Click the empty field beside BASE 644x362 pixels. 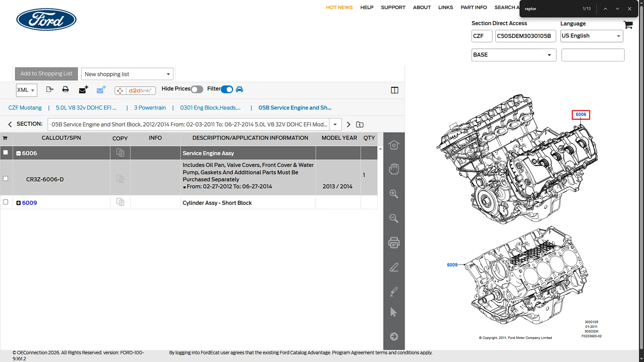[593, 55]
